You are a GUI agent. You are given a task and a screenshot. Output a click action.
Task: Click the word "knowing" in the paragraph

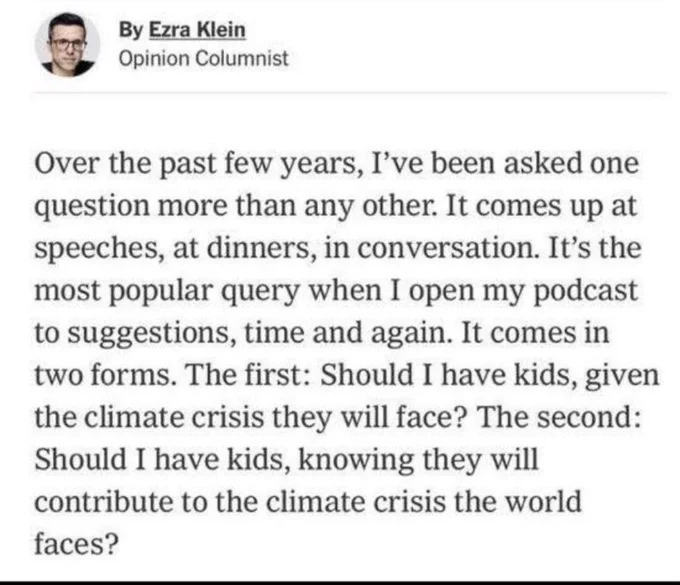coord(356,461)
